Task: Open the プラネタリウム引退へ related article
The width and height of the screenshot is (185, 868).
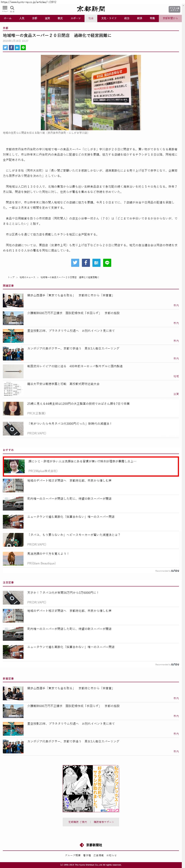Action: pyautogui.click(x=71, y=331)
